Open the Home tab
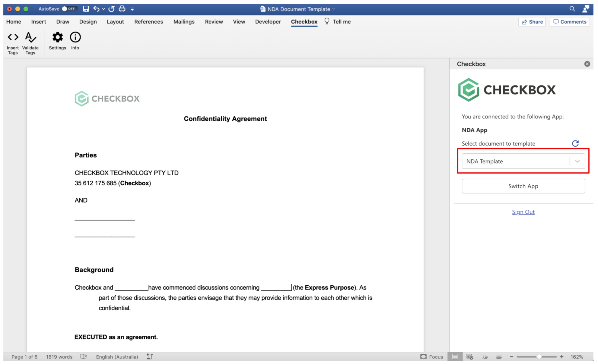Viewport: 598px width, 364px height. (x=14, y=22)
